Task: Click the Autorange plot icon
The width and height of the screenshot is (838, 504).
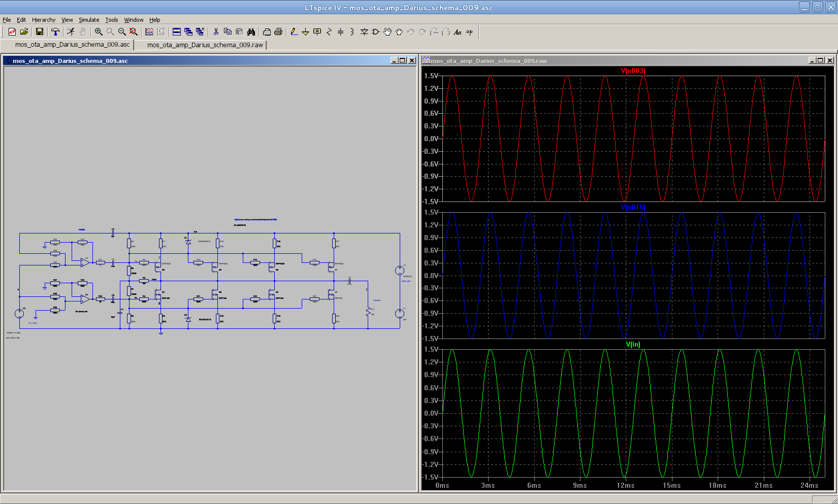Action: pyautogui.click(x=149, y=31)
